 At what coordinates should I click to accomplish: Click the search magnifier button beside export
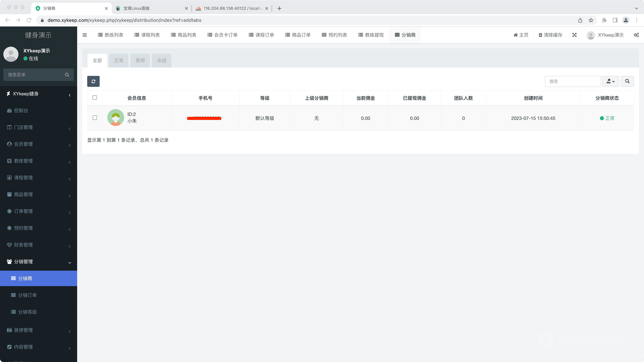click(x=627, y=81)
